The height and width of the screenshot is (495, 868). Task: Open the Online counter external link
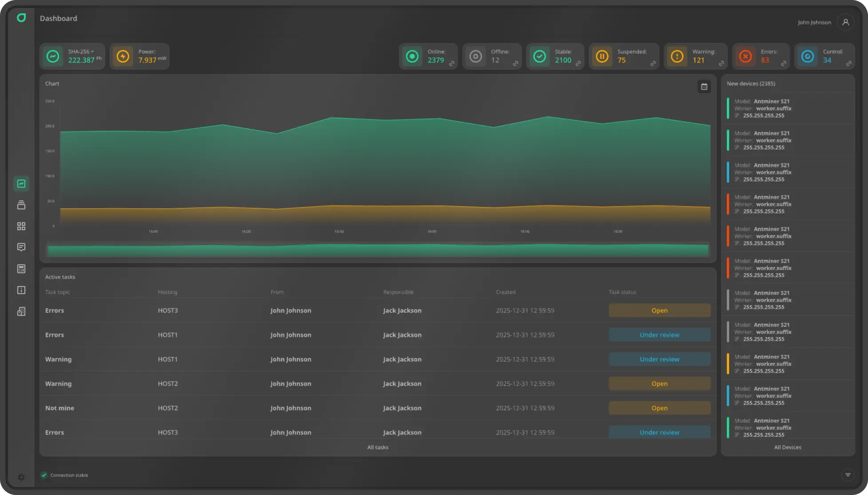(452, 64)
